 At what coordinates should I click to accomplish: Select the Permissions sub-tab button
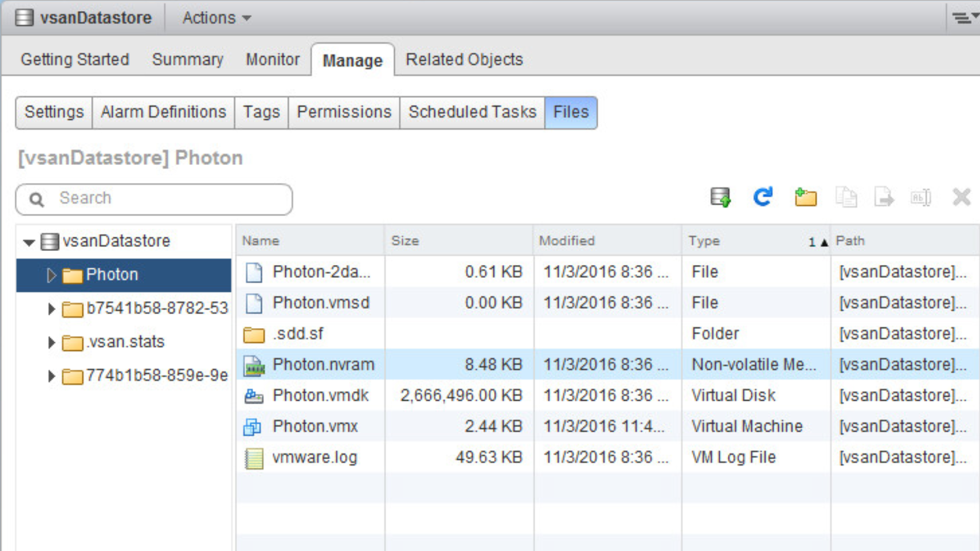344,112
